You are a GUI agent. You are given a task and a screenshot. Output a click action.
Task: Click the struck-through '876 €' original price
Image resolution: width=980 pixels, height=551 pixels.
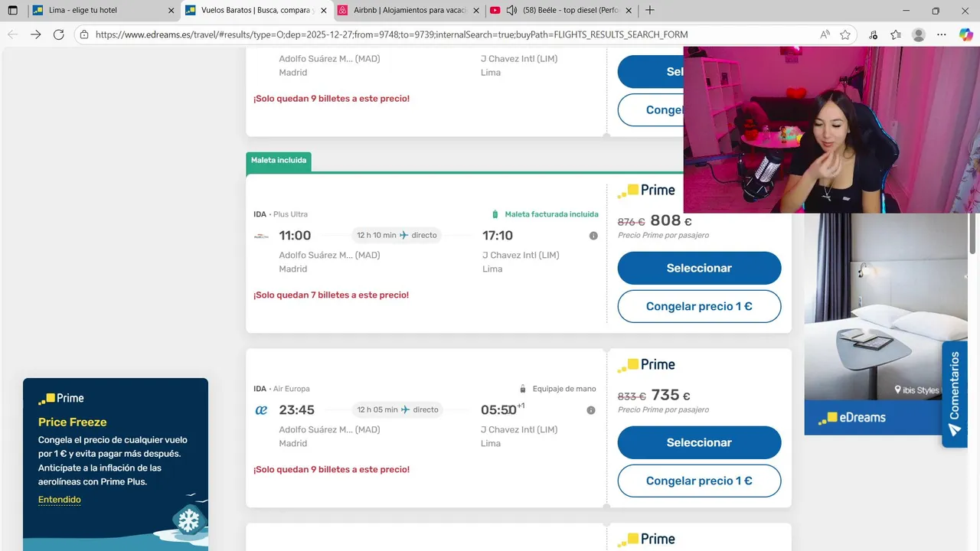[632, 222]
